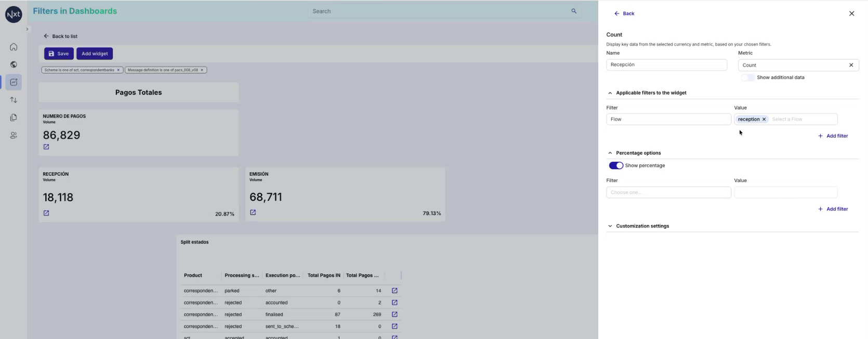
Task: Click the Save button
Action: tap(59, 54)
